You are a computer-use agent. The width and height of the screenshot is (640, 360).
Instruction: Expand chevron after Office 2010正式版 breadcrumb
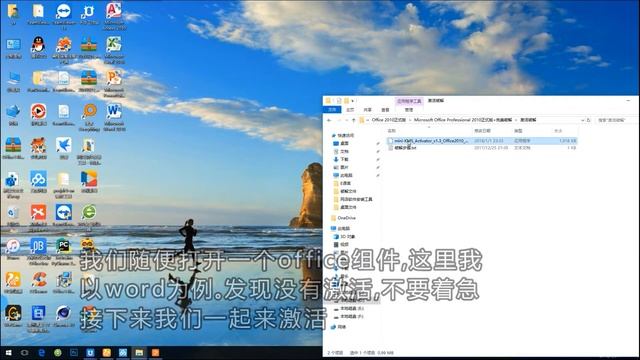click(x=410, y=120)
